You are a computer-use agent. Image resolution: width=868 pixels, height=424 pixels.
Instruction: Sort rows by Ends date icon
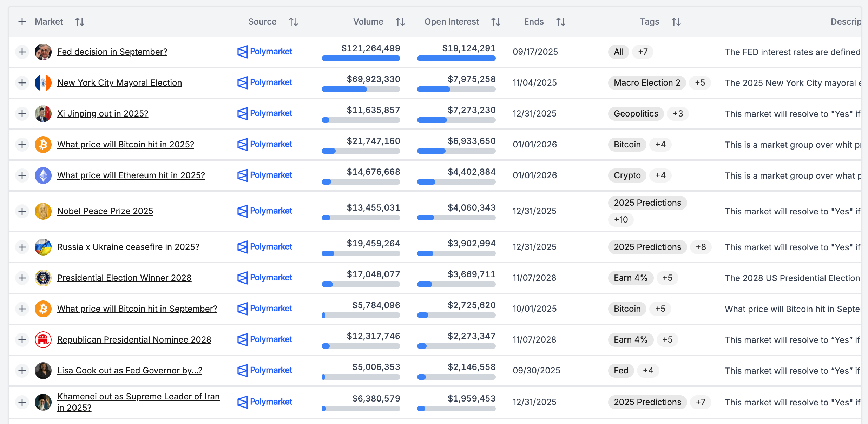(561, 22)
